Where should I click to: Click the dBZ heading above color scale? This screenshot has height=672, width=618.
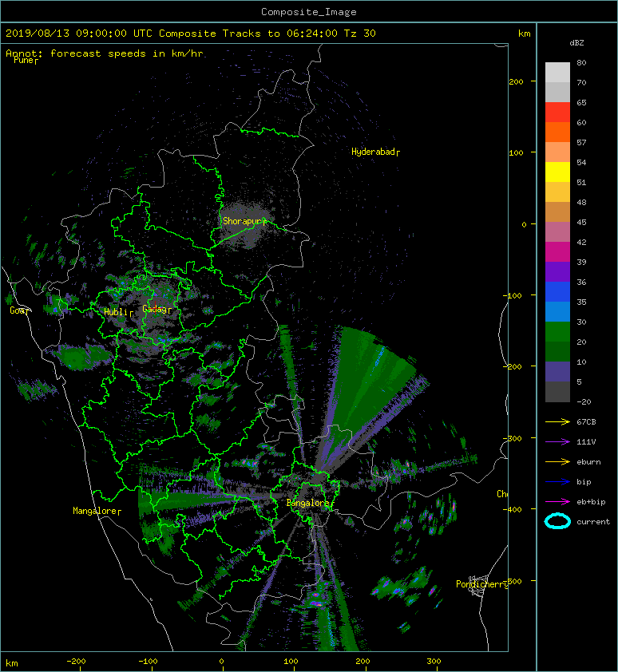coord(576,43)
